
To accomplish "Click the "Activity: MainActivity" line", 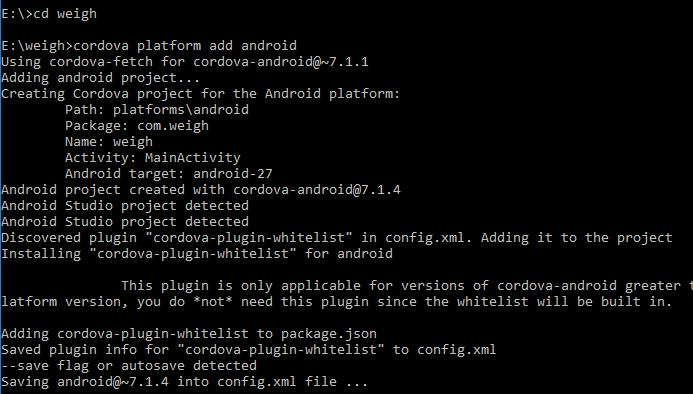I will 153,157.
